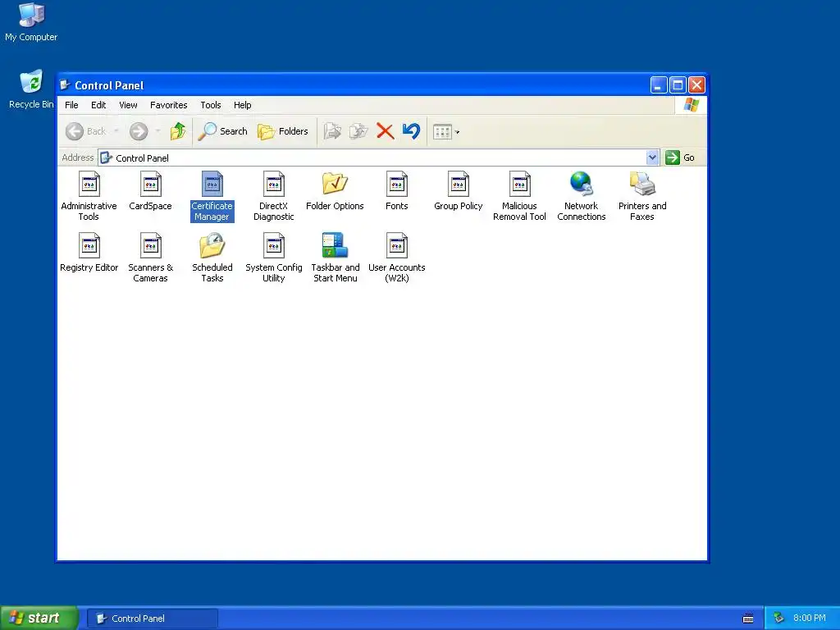Select the User Accounts (W2k) icon
This screenshot has width=840, height=630.
[x=397, y=246]
